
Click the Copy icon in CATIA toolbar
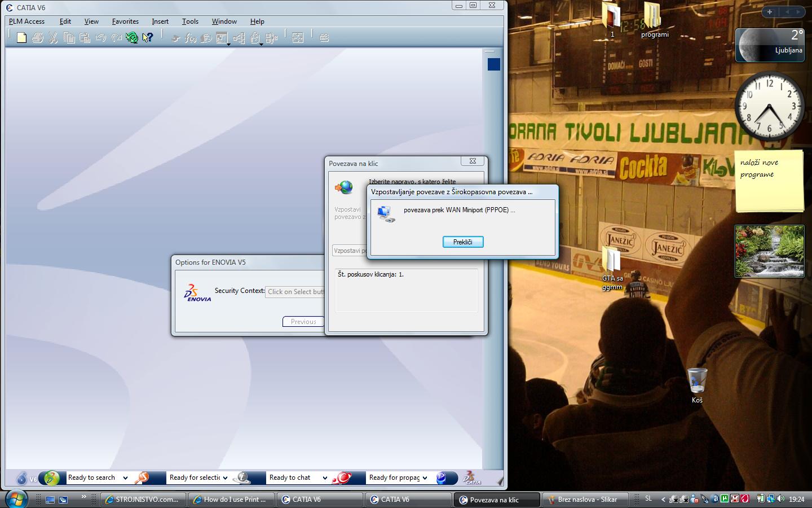[x=69, y=38]
